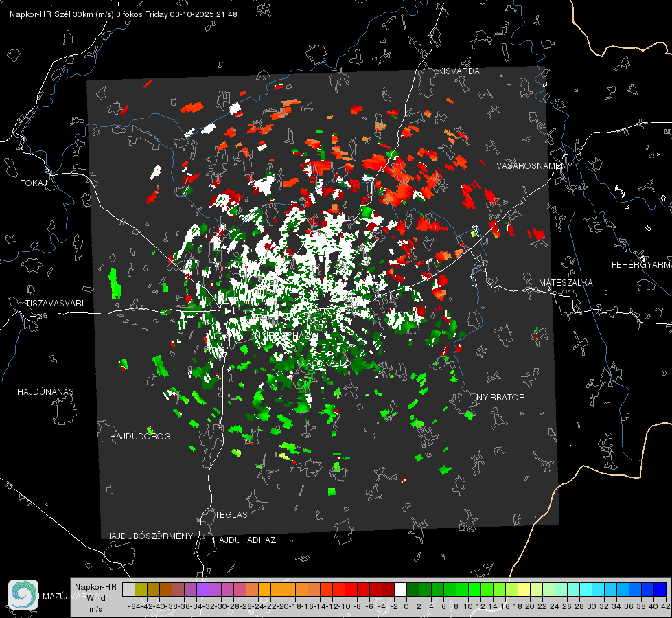Select the yellow swatch between 18 and 20
The width and height of the screenshot is (672, 618).
pos(524,589)
